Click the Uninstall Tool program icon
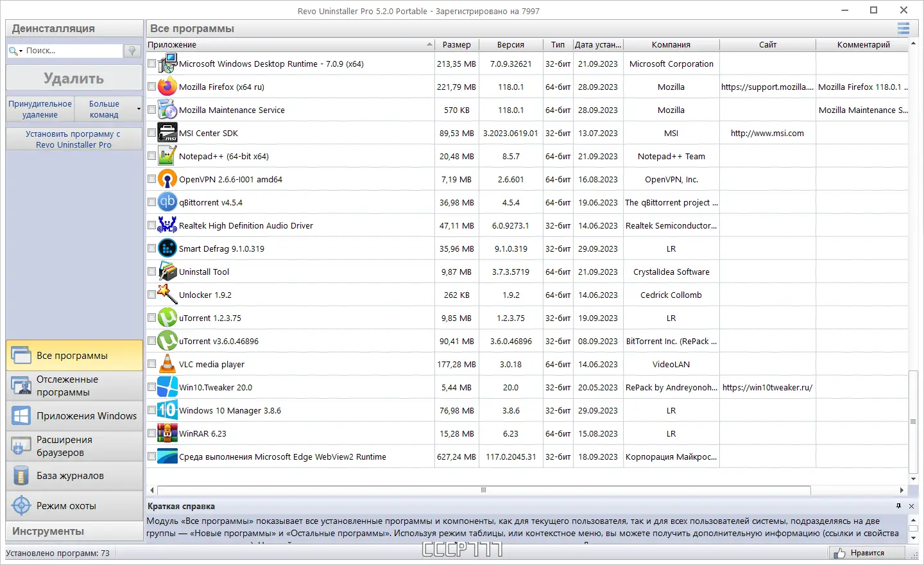 click(167, 272)
